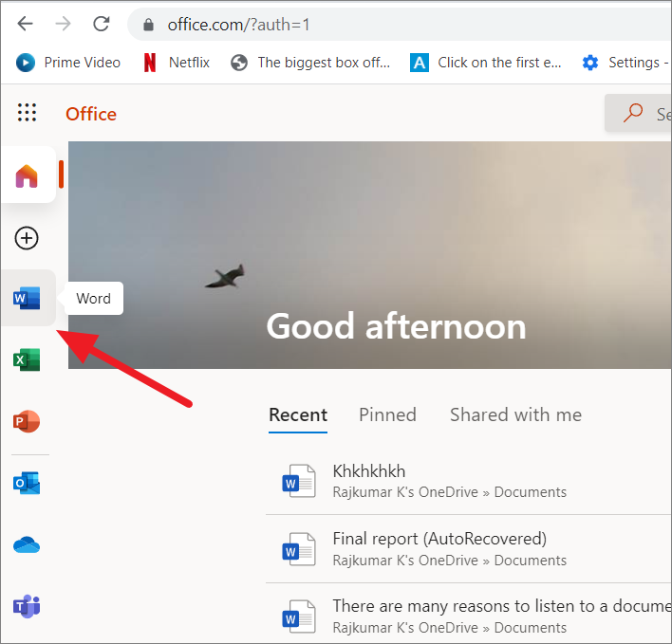Viewport: 672px width, 644px height.
Task: Click the browser forward arrow
Action: click(x=63, y=24)
